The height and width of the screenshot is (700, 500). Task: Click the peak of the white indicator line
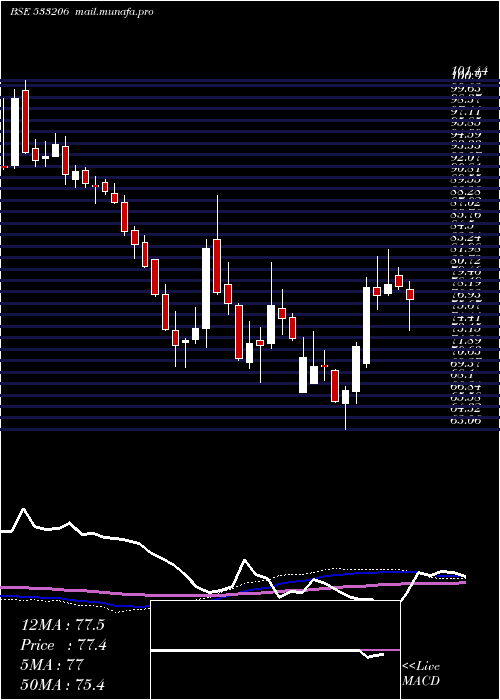tap(23, 509)
